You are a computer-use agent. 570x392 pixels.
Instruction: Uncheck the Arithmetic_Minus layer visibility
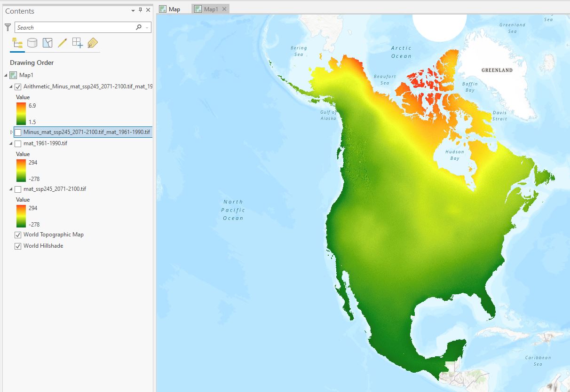tap(18, 87)
